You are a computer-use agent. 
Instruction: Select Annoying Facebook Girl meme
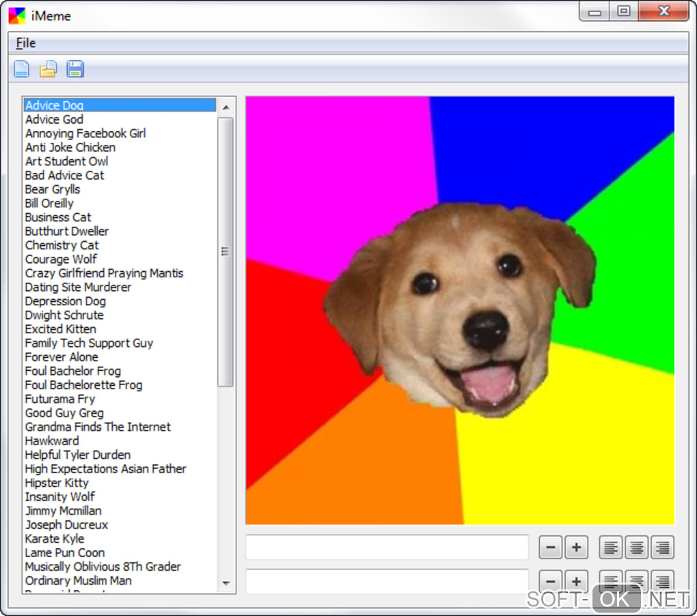(x=120, y=133)
